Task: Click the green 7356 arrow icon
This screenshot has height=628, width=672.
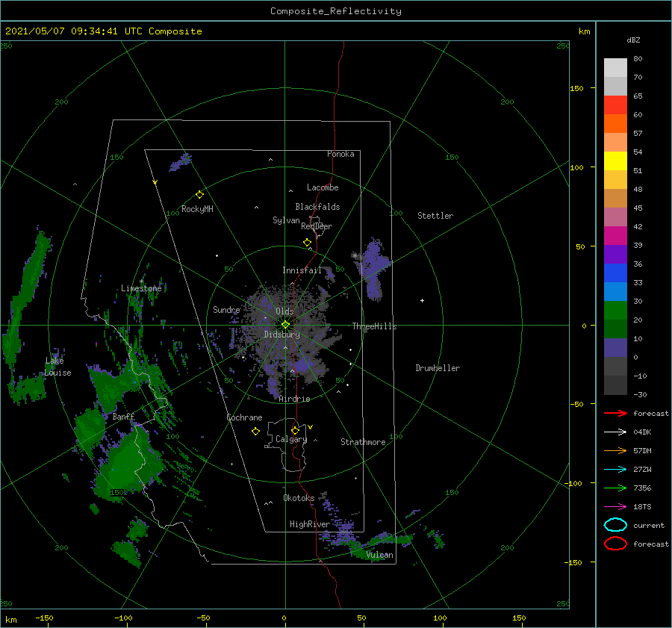Action: click(615, 488)
